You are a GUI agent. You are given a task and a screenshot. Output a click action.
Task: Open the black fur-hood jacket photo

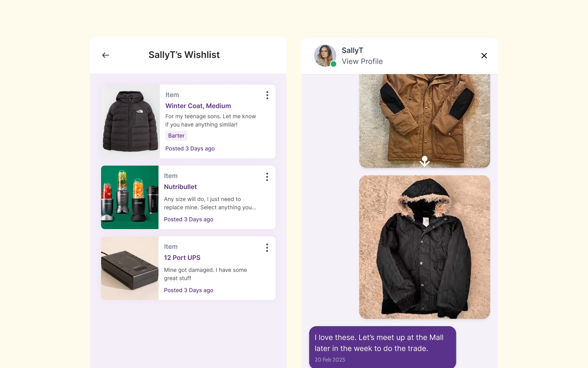click(x=424, y=247)
